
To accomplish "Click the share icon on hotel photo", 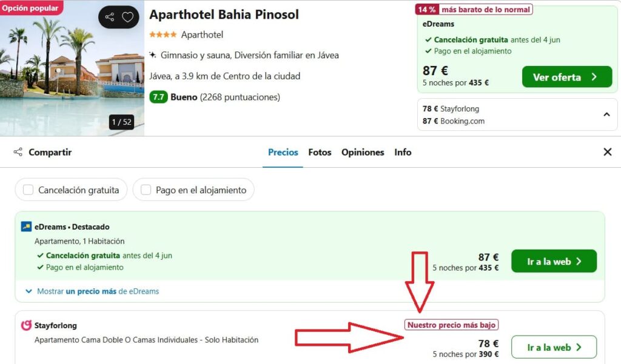I will (x=110, y=17).
